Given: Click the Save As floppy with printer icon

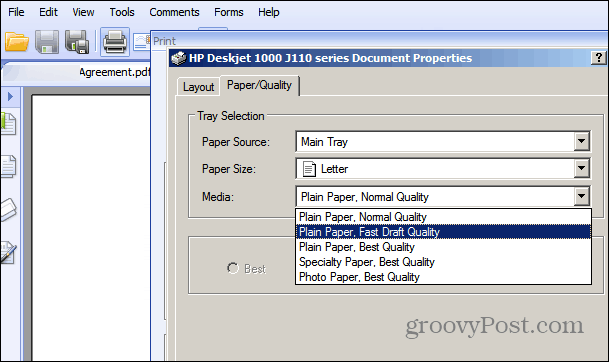Looking at the screenshot, I should point(77,42).
